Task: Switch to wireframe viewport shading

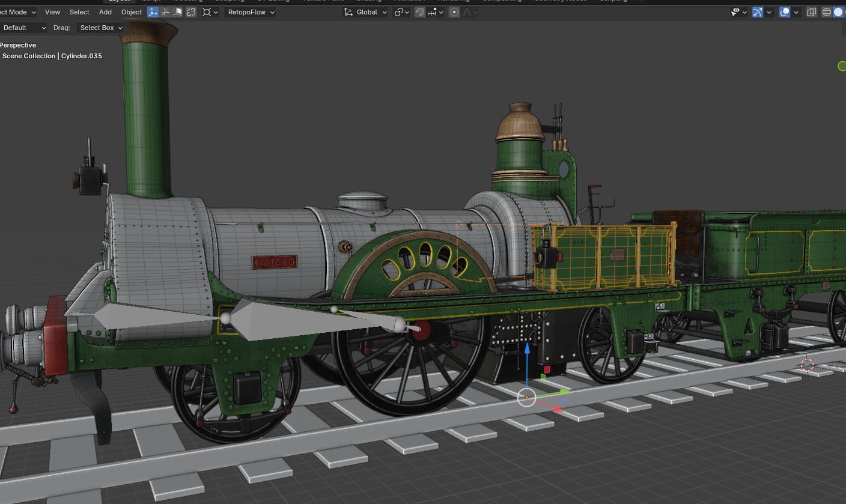Action: tap(827, 12)
